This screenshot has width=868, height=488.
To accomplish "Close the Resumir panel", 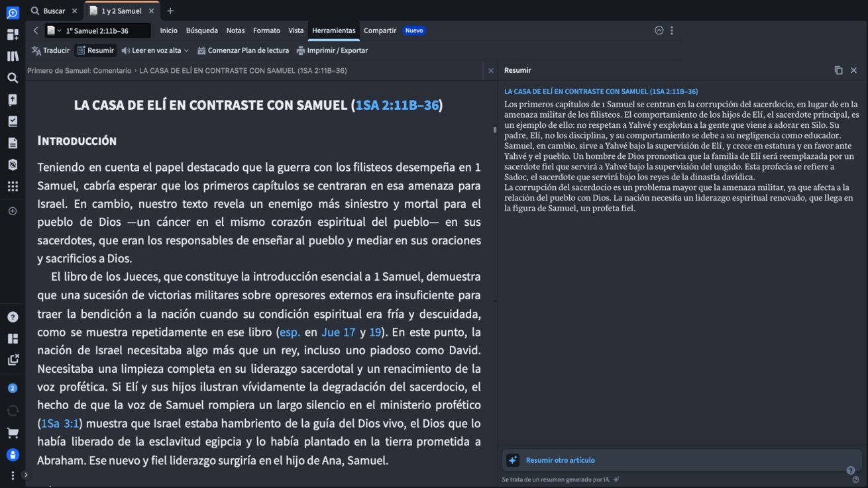I will (853, 70).
